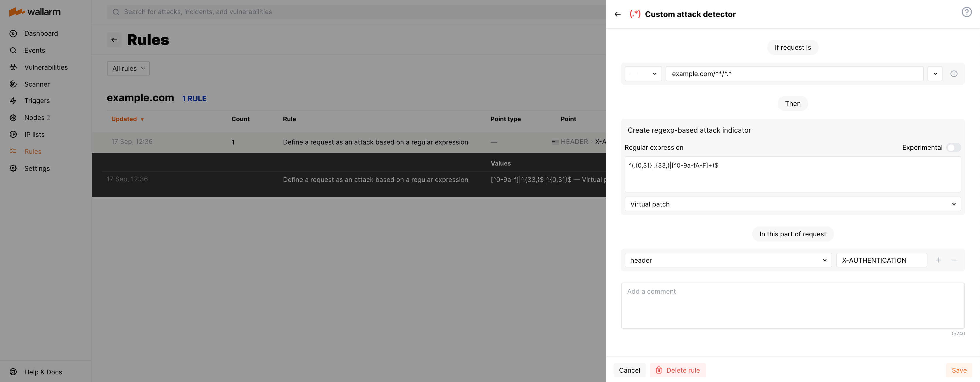Click the back arrow in detector panel
Viewport: 980px width, 382px height.
[x=617, y=14]
